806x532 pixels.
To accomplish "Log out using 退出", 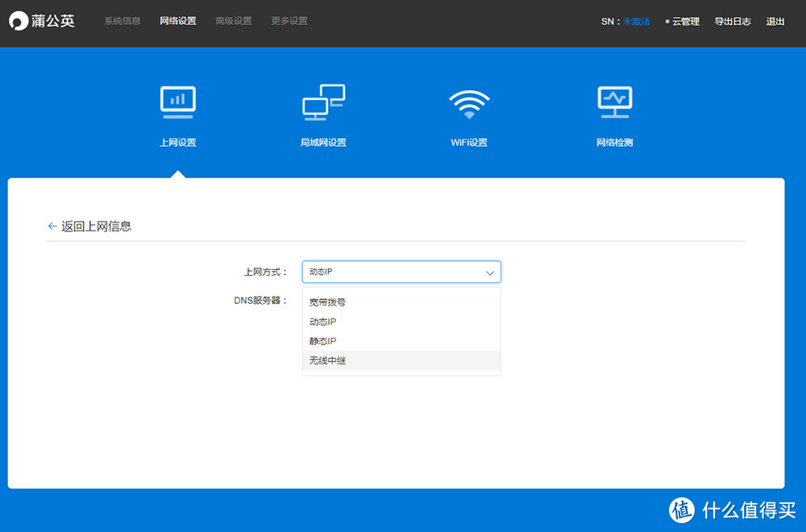I will click(775, 21).
